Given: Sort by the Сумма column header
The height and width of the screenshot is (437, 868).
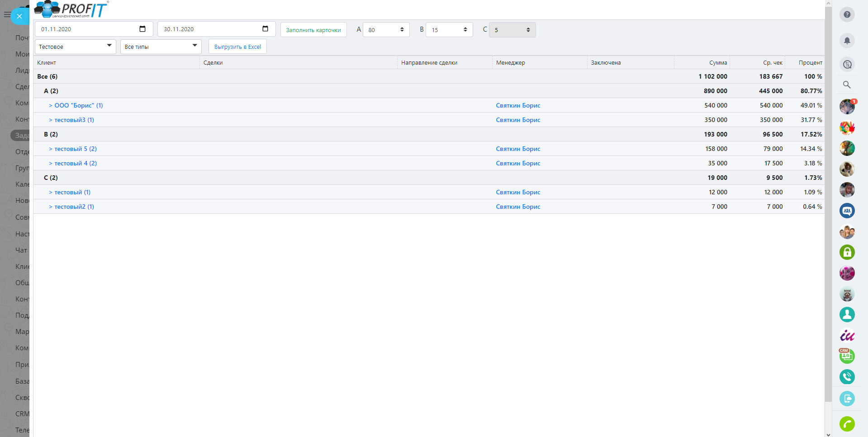Looking at the screenshot, I should coord(718,63).
